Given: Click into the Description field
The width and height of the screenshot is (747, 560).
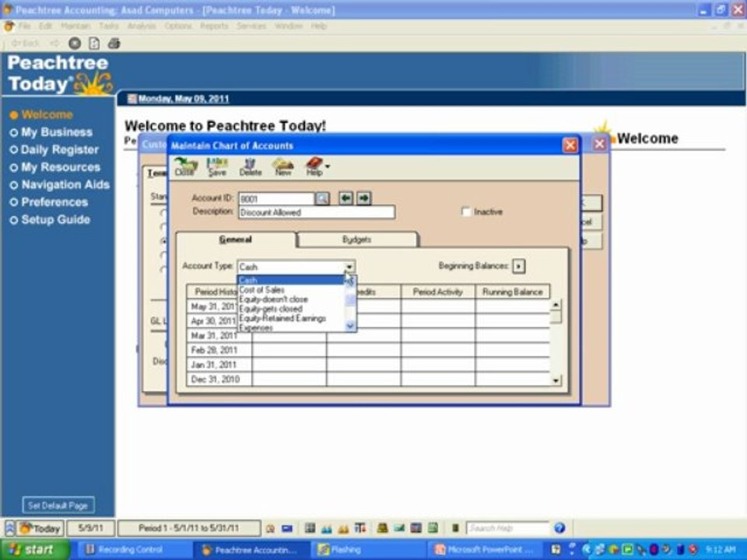Looking at the screenshot, I should click(317, 212).
